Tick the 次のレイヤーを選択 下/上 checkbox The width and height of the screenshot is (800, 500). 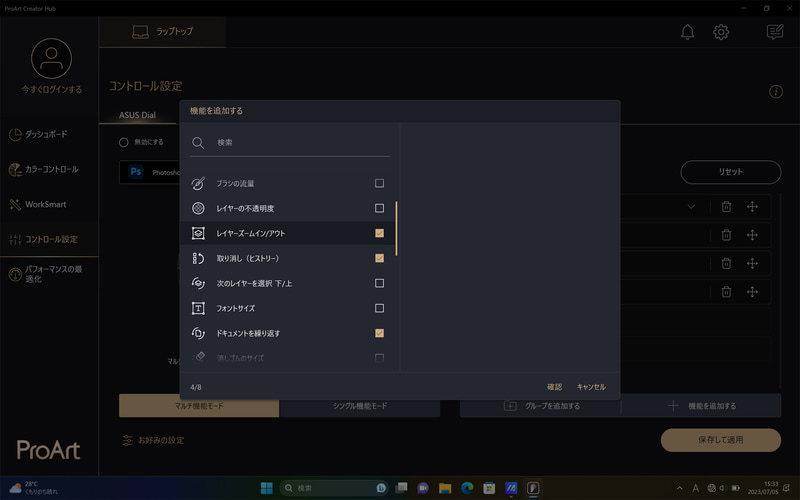(x=379, y=283)
